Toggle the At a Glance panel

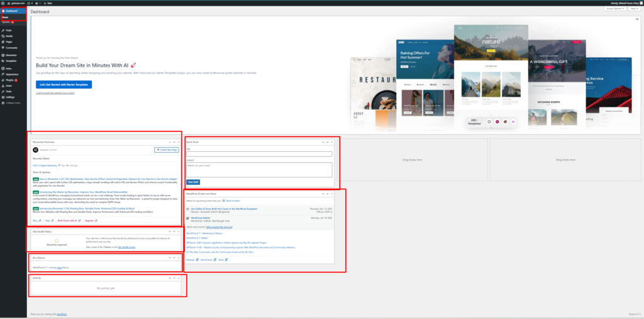pyautogui.click(x=179, y=258)
